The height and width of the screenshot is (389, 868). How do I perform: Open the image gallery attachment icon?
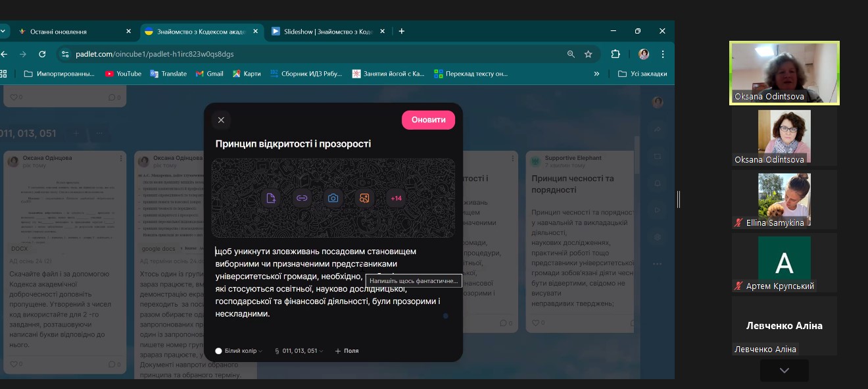coord(364,197)
